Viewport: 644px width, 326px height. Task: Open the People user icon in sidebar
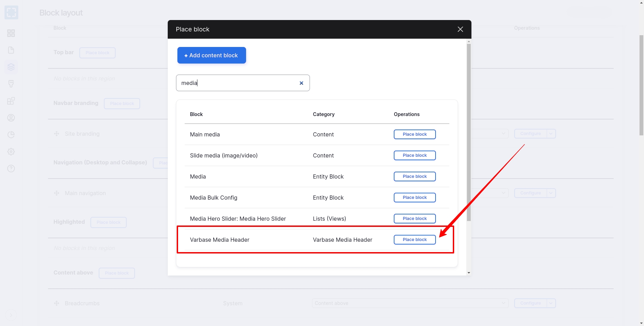point(11,118)
